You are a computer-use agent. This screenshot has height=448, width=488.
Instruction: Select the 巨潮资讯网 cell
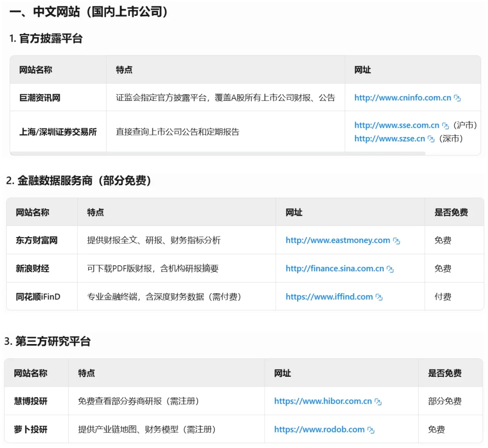(x=58, y=97)
